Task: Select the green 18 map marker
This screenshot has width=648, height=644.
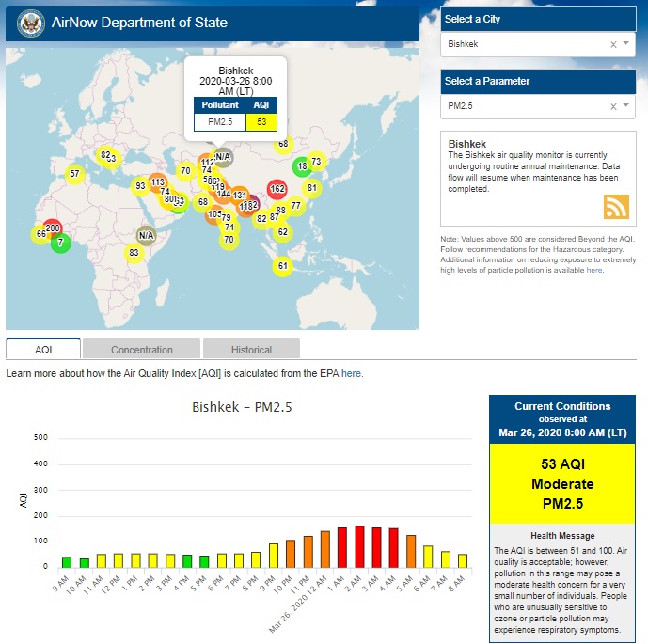Action: pyautogui.click(x=301, y=166)
